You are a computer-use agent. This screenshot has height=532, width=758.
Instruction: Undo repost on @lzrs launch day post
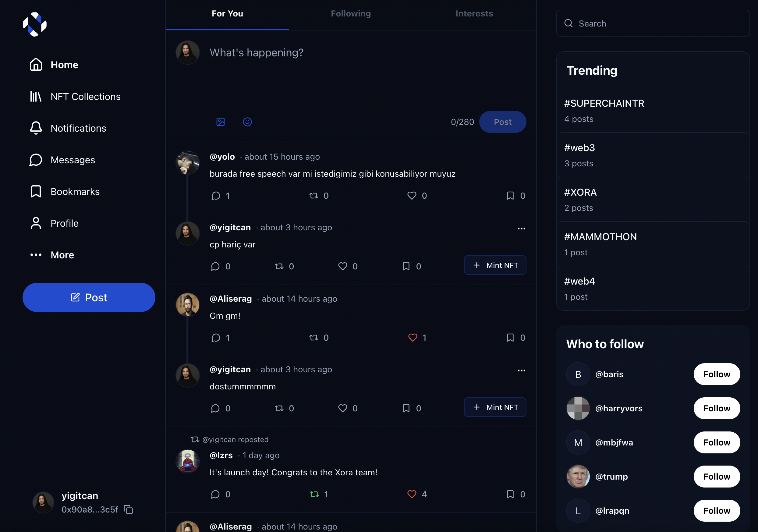point(314,494)
